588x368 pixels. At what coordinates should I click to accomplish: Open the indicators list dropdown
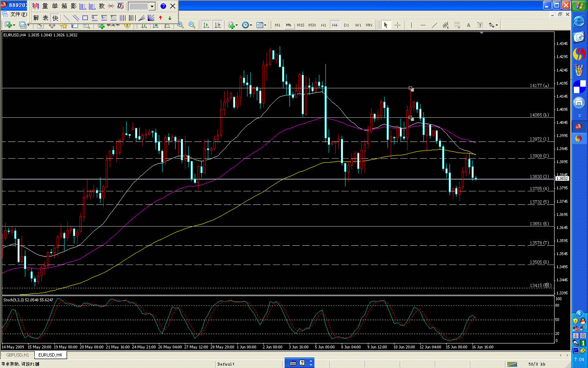[x=233, y=25]
